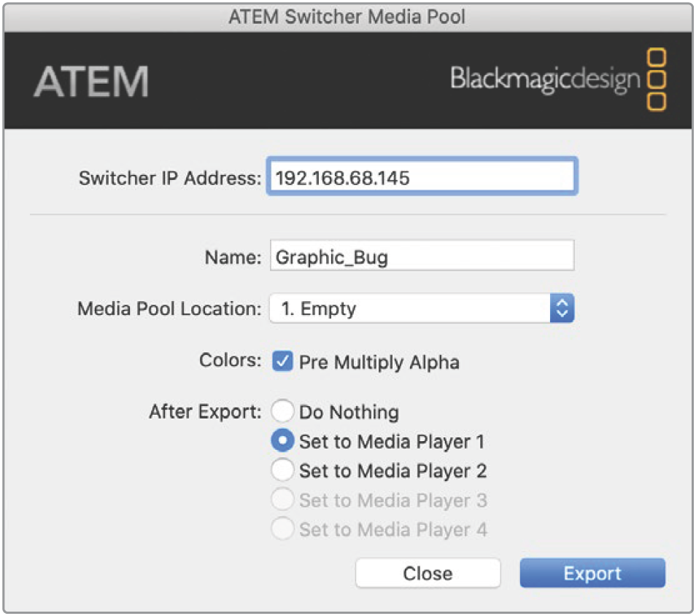
Task: Click into the Name field with Graphic_Bug
Action: pyautogui.click(x=422, y=257)
